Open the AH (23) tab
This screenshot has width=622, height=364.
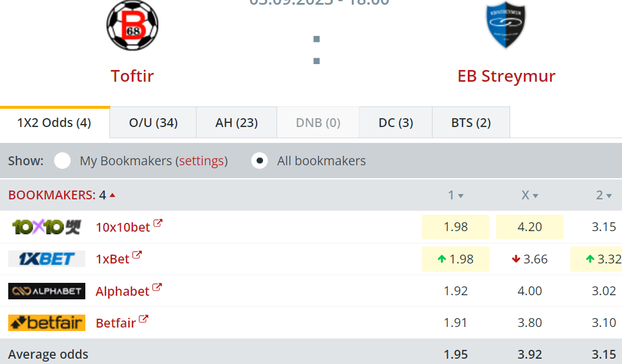pyautogui.click(x=237, y=123)
